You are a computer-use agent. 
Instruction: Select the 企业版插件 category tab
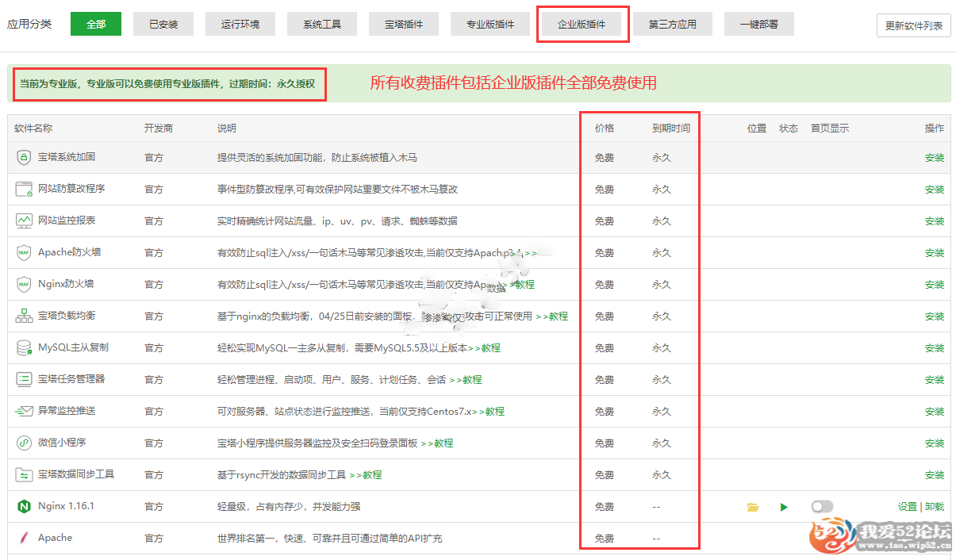click(x=582, y=24)
